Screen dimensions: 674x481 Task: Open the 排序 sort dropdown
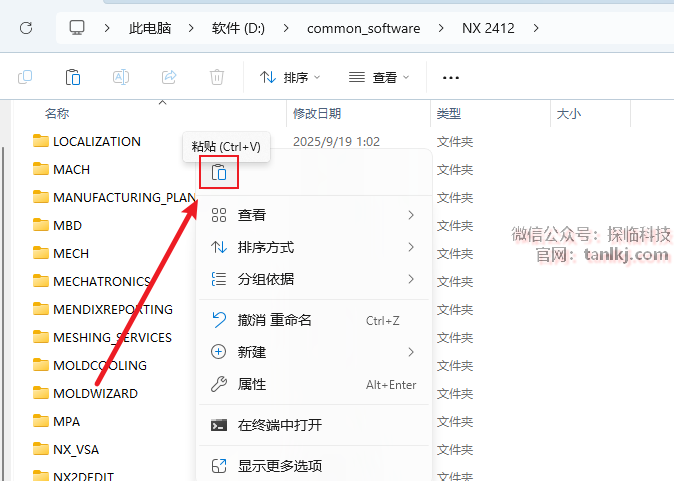290,77
